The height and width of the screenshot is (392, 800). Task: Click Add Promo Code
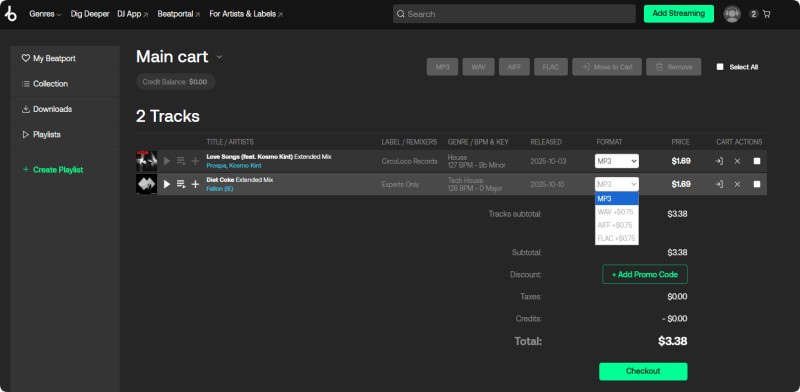pos(645,274)
